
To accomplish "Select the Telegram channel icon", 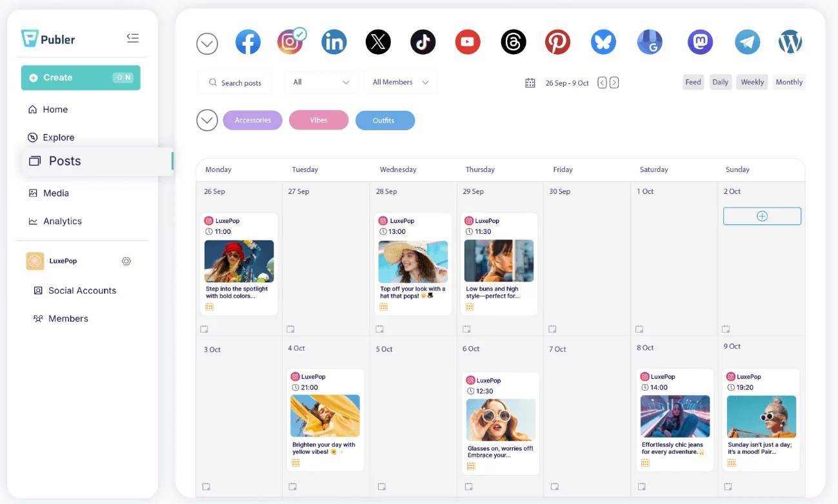I will point(746,41).
